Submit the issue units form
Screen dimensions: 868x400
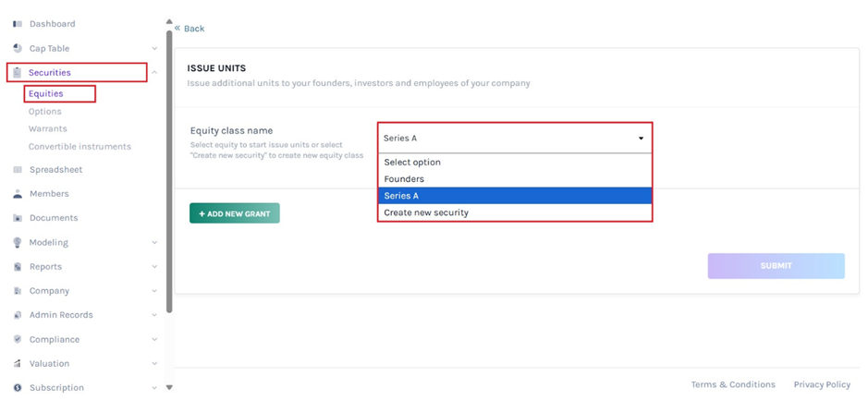click(x=776, y=266)
